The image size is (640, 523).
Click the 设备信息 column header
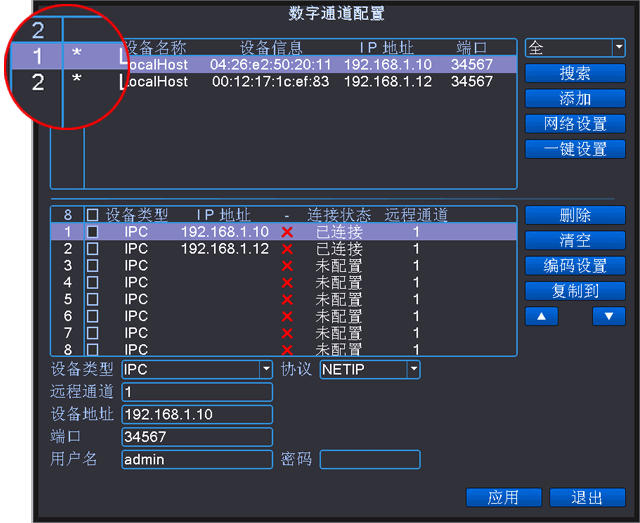click(x=271, y=48)
